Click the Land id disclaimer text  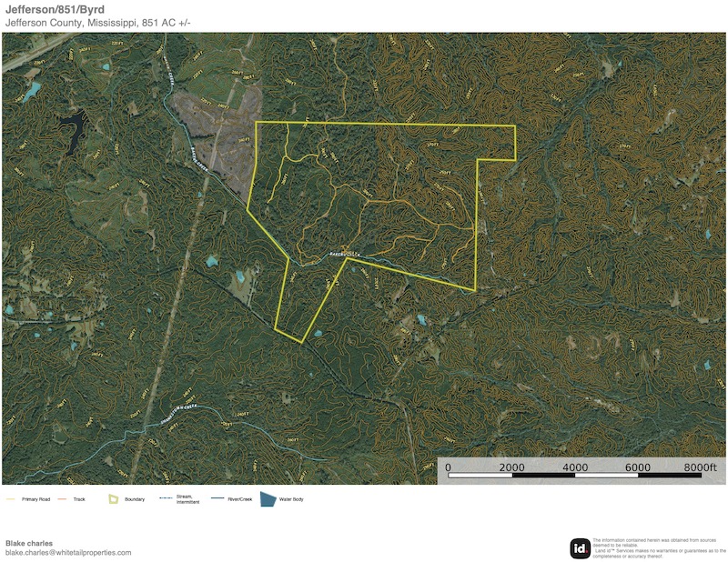[657, 548]
